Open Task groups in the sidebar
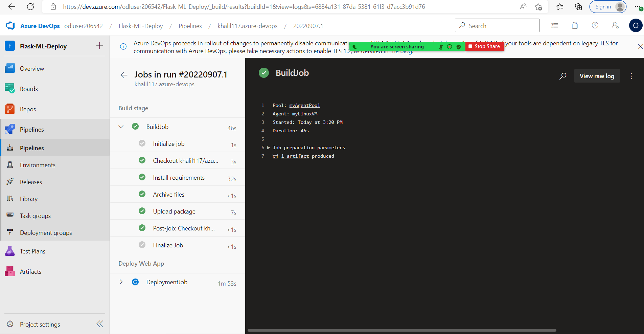Viewport: 644px width, 334px height. coord(35,216)
